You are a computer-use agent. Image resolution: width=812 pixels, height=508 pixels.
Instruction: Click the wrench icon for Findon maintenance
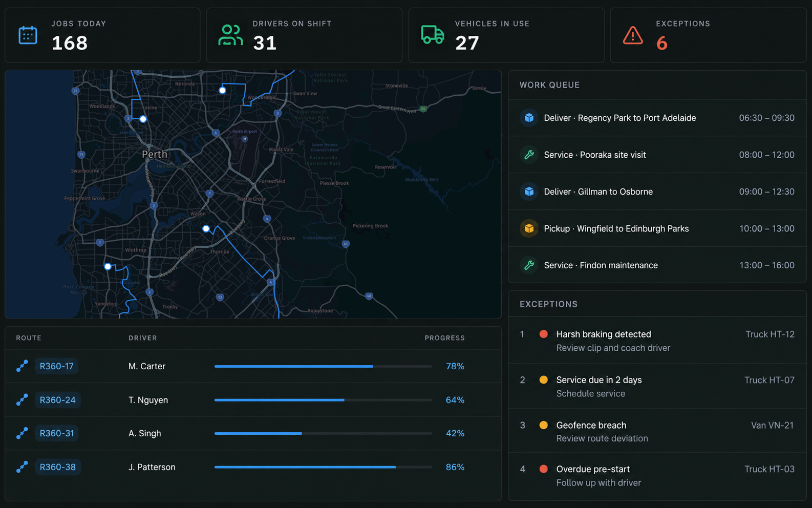(529, 265)
